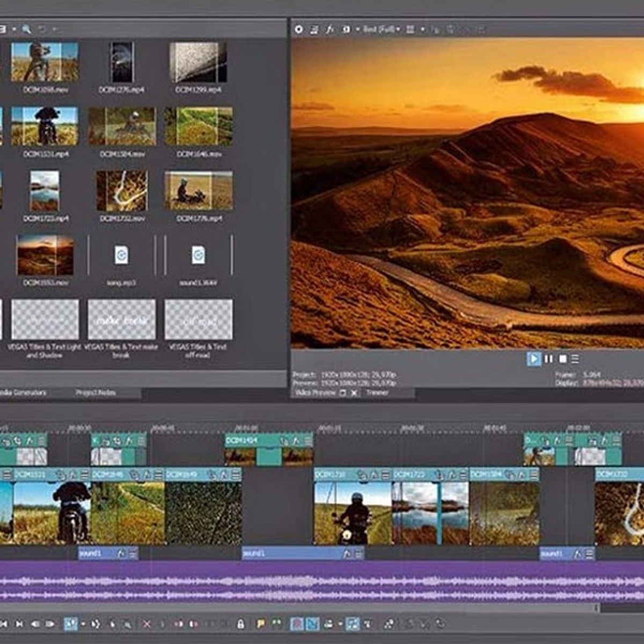644x644 pixels.
Task: Open menu of second sound1 audio event
Action: click(x=359, y=553)
